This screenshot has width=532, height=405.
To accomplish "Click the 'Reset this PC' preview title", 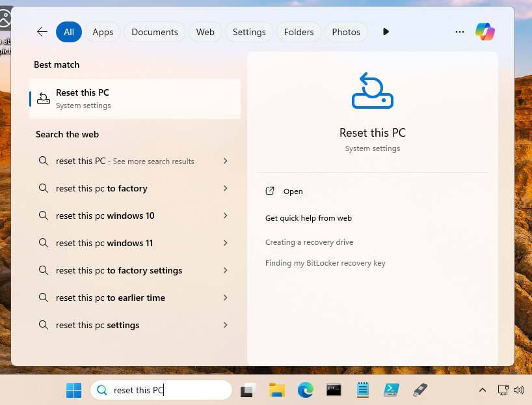I will [373, 133].
